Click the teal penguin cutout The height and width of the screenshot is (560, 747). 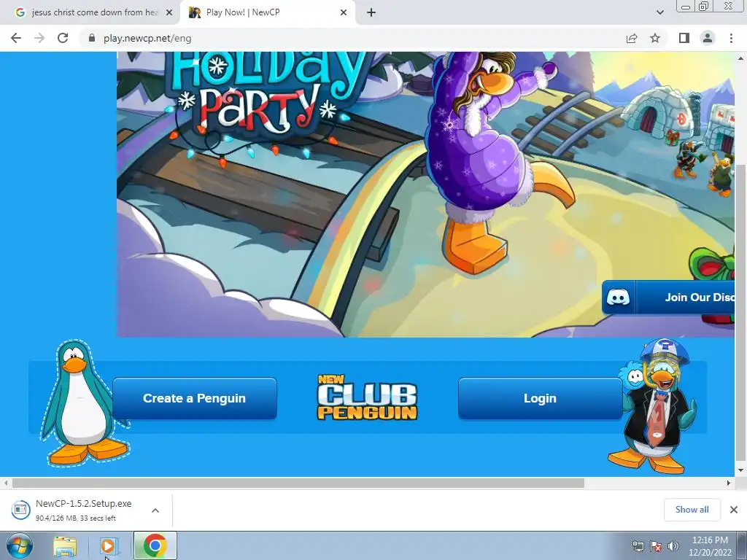(85, 404)
